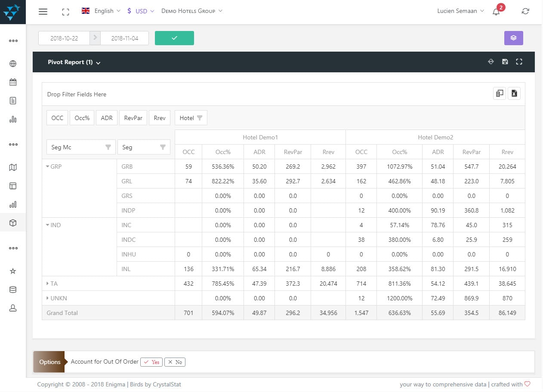
Task: Expand the pivot report to fullscreen
Action: click(x=519, y=62)
